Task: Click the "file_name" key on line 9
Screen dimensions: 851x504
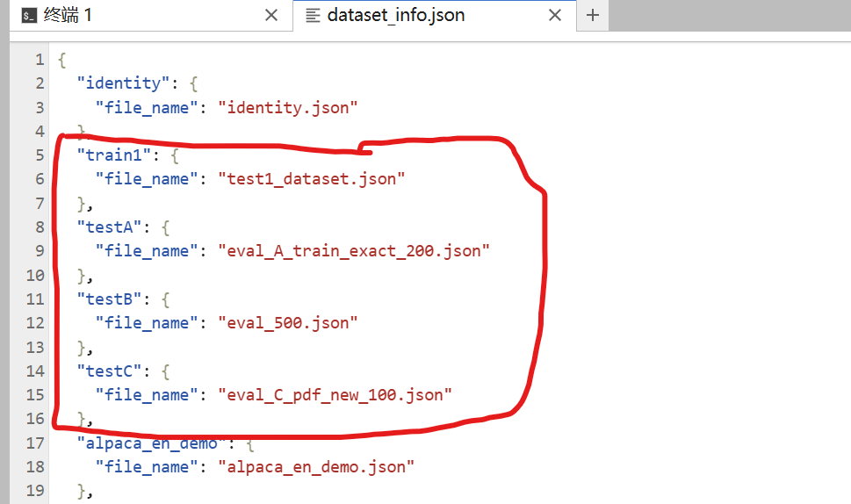Action: click(147, 250)
